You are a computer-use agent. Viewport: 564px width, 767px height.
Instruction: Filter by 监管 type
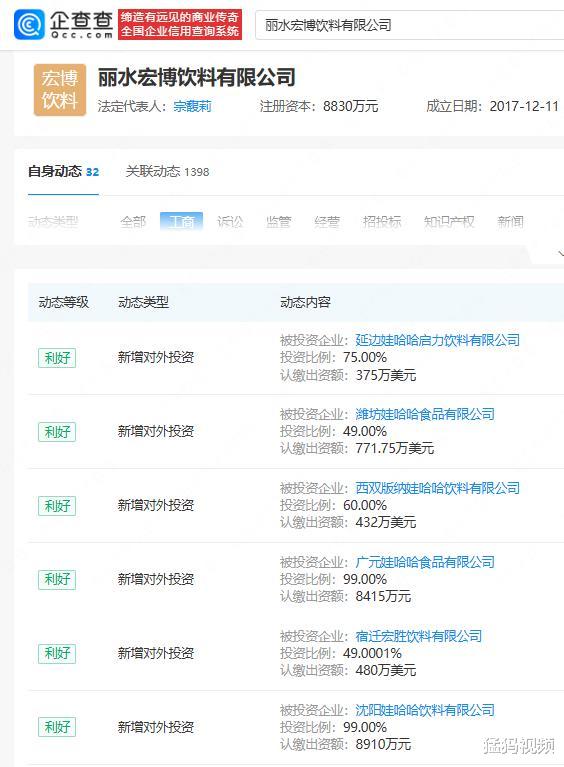278,222
